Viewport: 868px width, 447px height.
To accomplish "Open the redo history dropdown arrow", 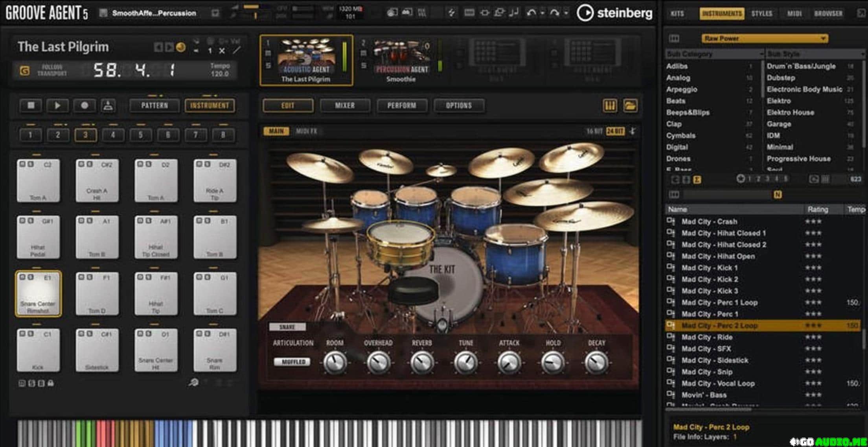I will [566, 13].
